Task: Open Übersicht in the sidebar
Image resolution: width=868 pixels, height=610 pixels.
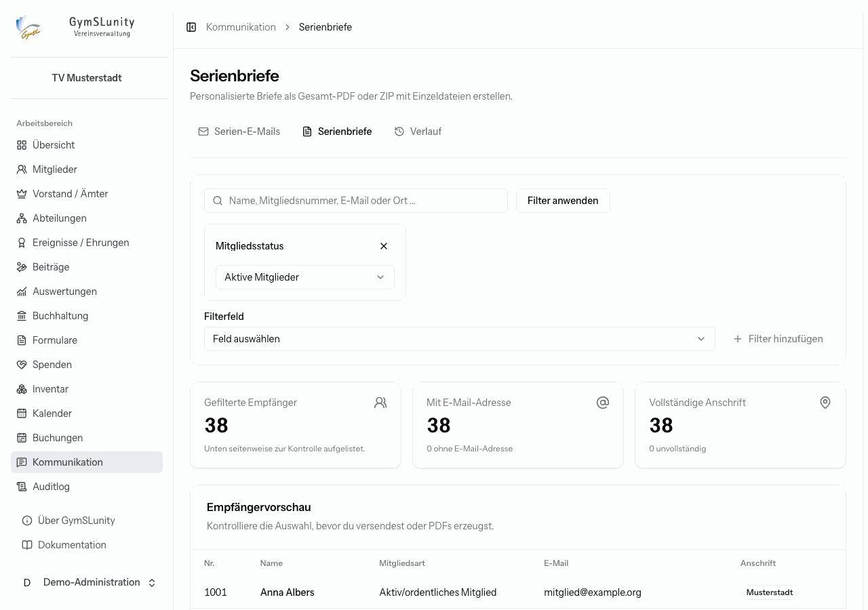Action: click(x=87, y=145)
